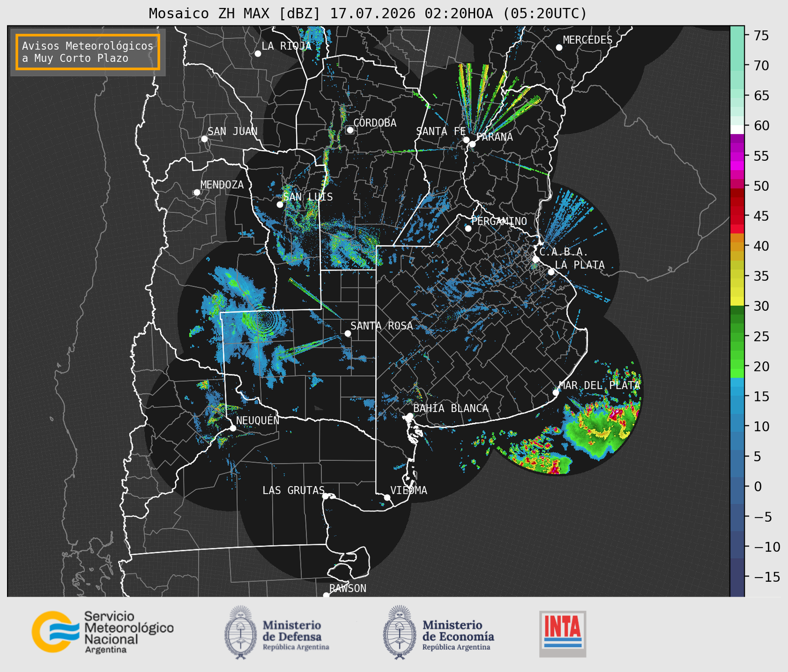The image size is (788, 672).
Task: Click the Santa Rosa city marker
Action: [348, 333]
